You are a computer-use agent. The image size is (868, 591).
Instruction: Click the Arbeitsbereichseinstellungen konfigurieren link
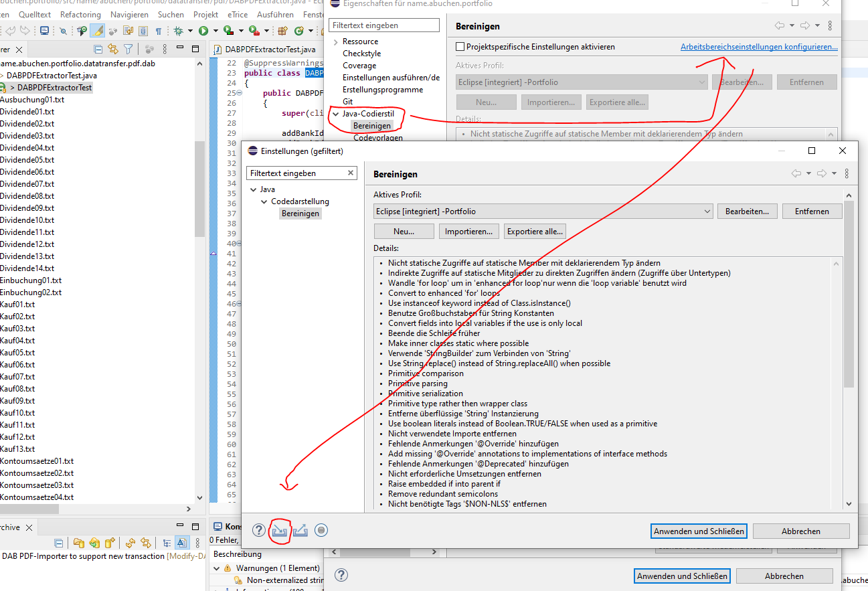coord(758,47)
